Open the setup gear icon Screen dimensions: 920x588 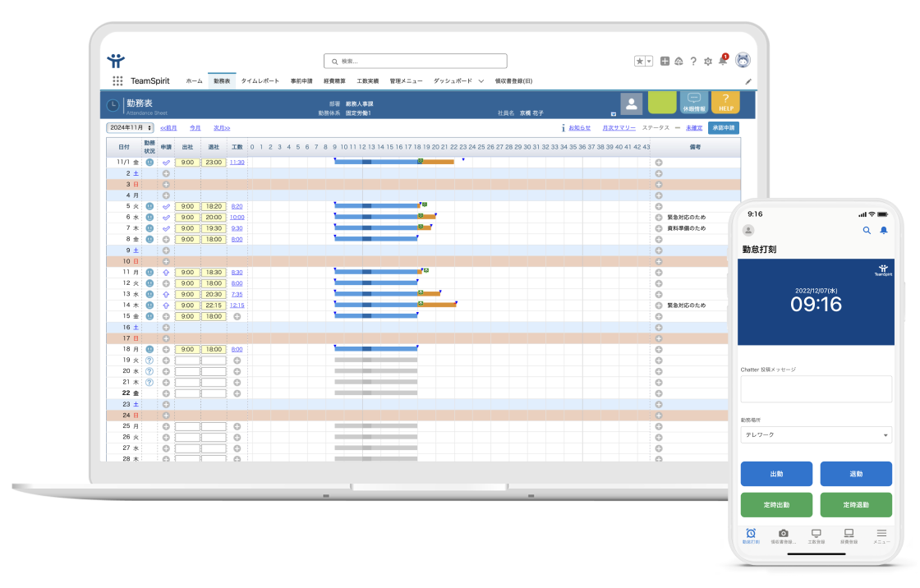pyautogui.click(x=708, y=62)
